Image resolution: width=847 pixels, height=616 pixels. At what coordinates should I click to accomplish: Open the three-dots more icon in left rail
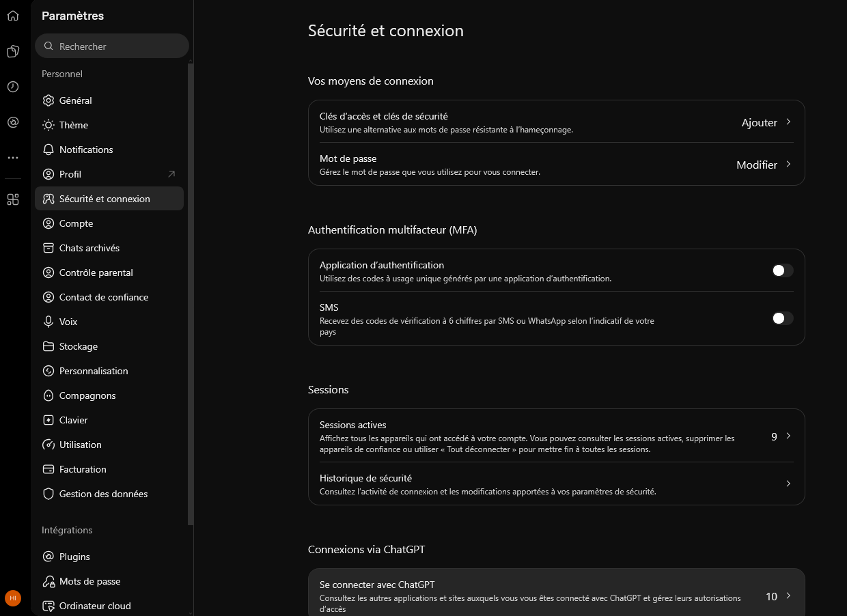pyautogui.click(x=12, y=158)
